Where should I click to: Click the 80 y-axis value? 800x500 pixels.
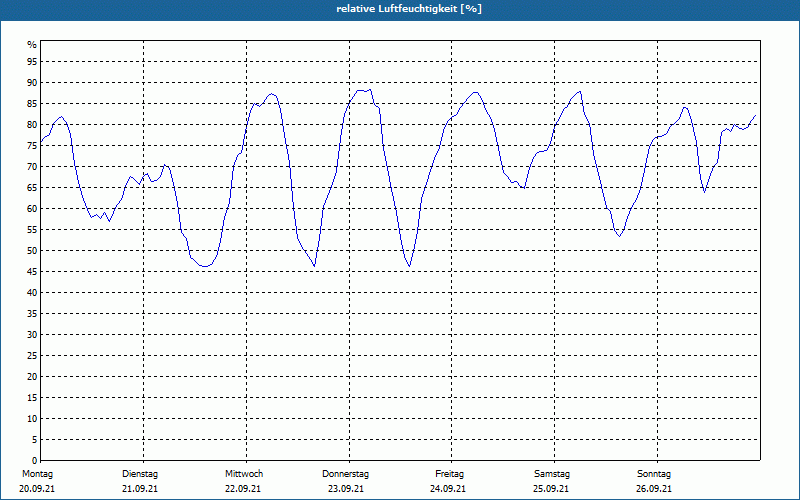click(x=32, y=124)
